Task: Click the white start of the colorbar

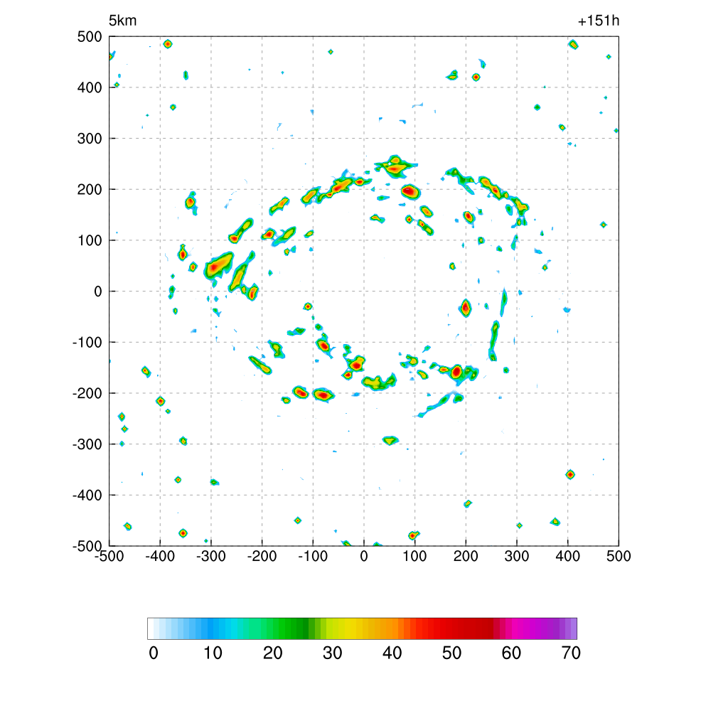Action: (151, 628)
